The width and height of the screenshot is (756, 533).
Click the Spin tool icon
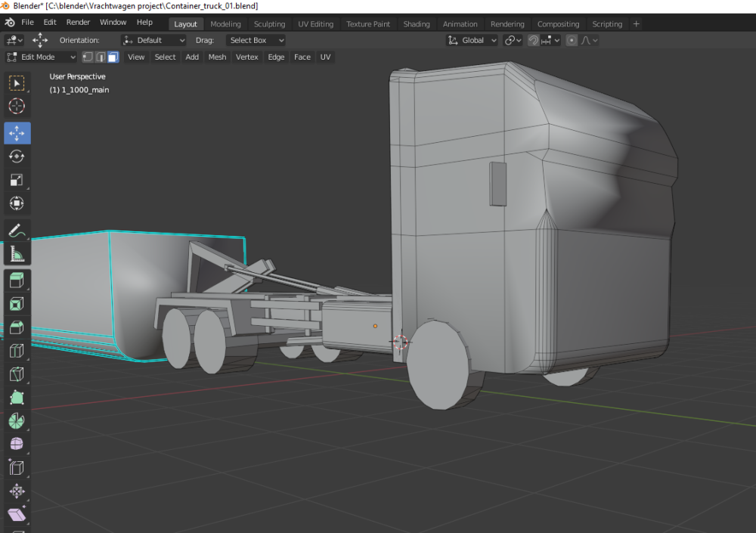(x=17, y=420)
